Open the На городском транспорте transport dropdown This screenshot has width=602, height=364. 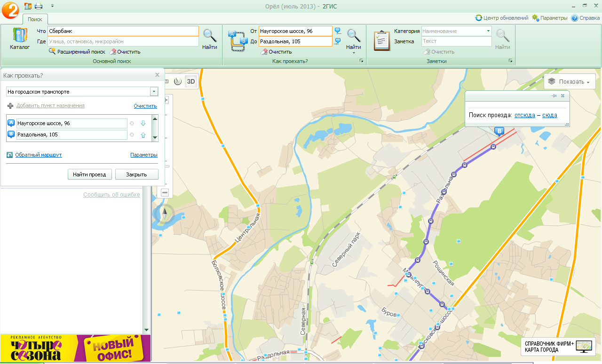coord(82,92)
